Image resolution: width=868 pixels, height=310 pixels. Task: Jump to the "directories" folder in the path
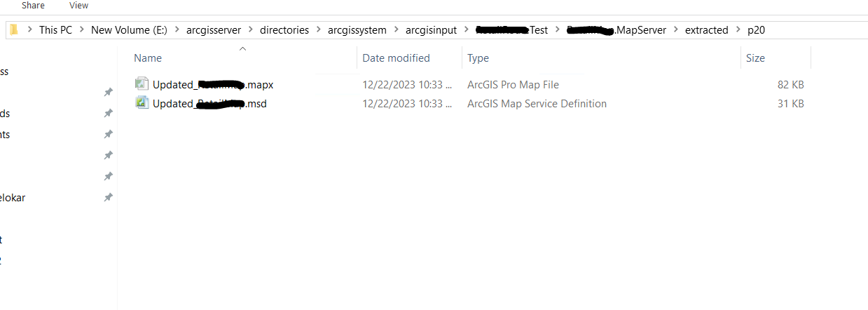[284, 29]
